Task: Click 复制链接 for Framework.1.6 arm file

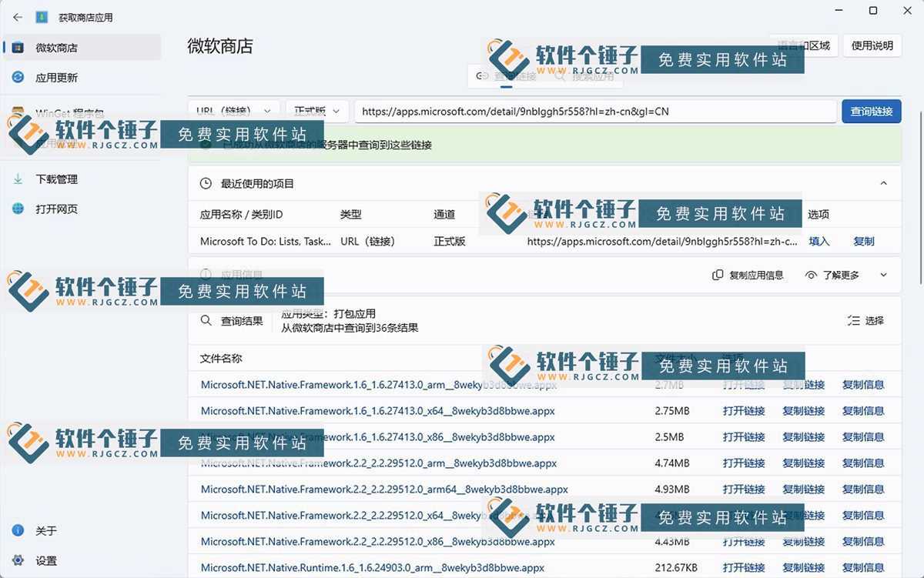Action: (x=804, y=385)
